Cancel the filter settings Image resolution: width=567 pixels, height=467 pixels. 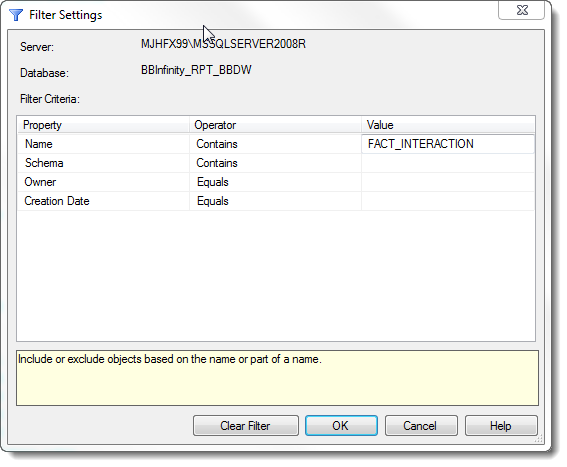click(x=421, y=426)
